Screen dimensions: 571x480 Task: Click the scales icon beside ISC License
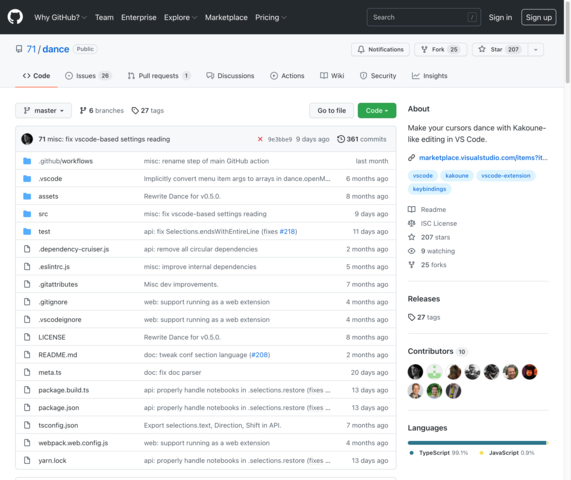click(411, 223)
